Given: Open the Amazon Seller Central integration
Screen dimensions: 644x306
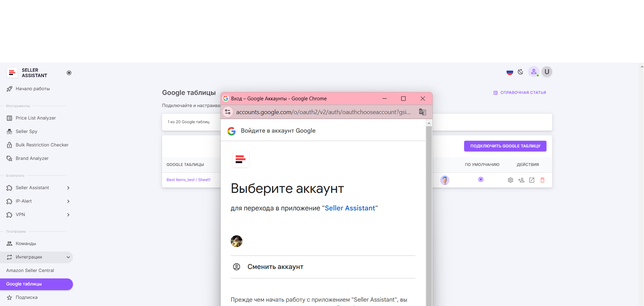Looking at the screenshot, I should click(30, 270).
